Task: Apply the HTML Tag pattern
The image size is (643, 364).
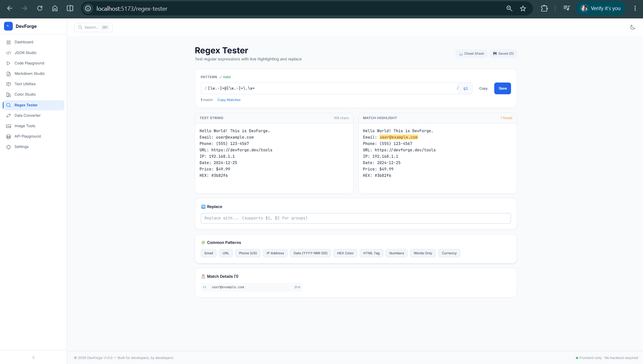Action: pos(371,253)
